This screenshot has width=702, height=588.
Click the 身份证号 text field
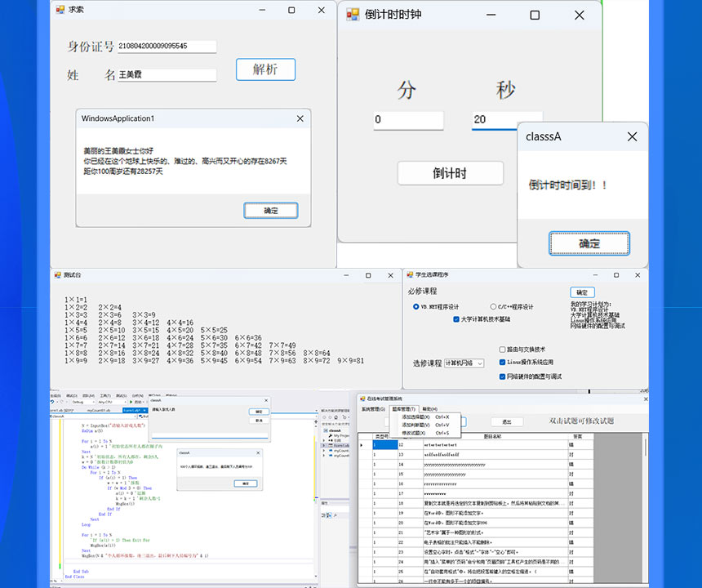pos(167,47)
